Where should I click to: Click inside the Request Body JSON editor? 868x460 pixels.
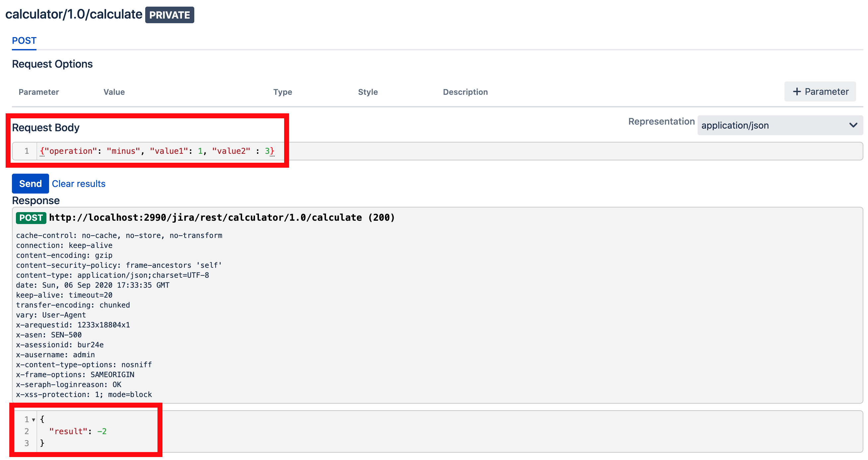tap(437, 151)
